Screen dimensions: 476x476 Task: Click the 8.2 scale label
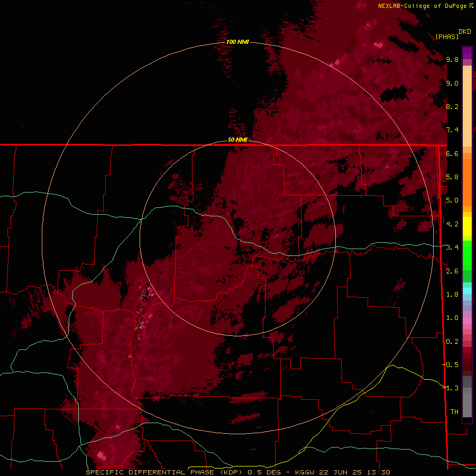click(x=452, y=106)
